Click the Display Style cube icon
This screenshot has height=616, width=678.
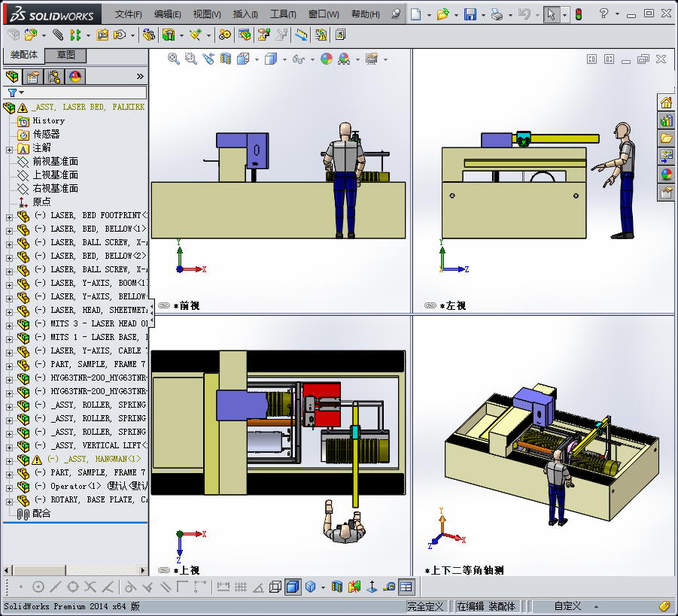coord(271,59)
